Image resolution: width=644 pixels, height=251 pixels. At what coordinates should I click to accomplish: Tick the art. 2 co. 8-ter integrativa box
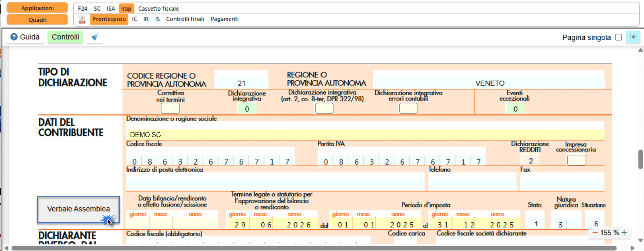coord(324,108)
